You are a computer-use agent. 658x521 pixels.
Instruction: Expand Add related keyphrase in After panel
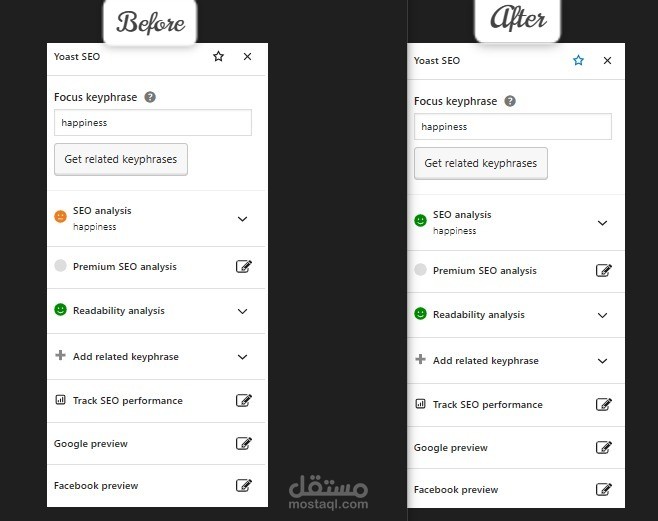[x=602, y=361]
